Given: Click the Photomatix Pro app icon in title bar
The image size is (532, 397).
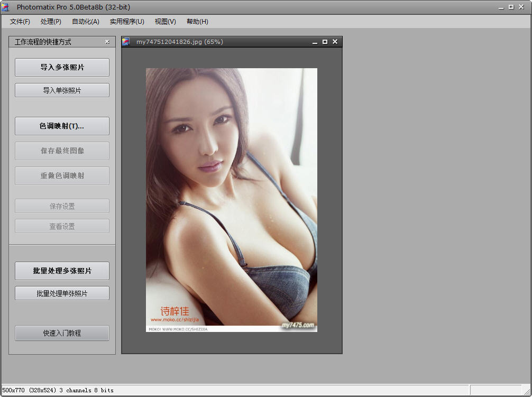Looking at the screenshot, I should click(5, 7).
